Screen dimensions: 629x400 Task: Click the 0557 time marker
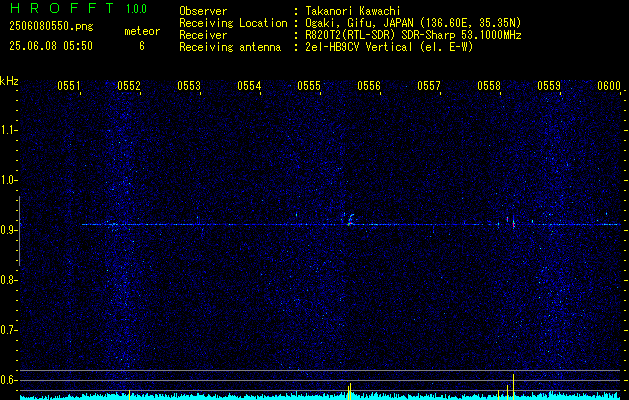tap(429, 86)
